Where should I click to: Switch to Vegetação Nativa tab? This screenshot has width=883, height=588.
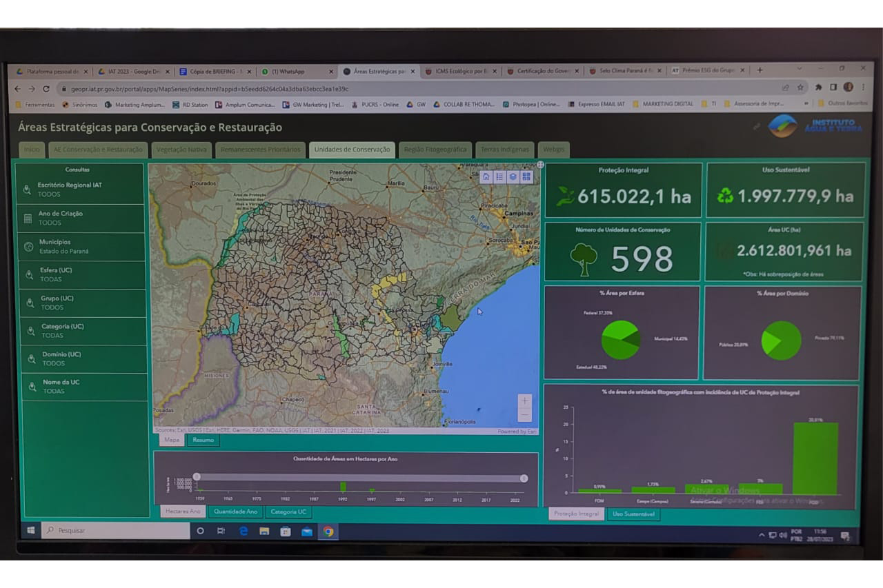click(181, 150)
